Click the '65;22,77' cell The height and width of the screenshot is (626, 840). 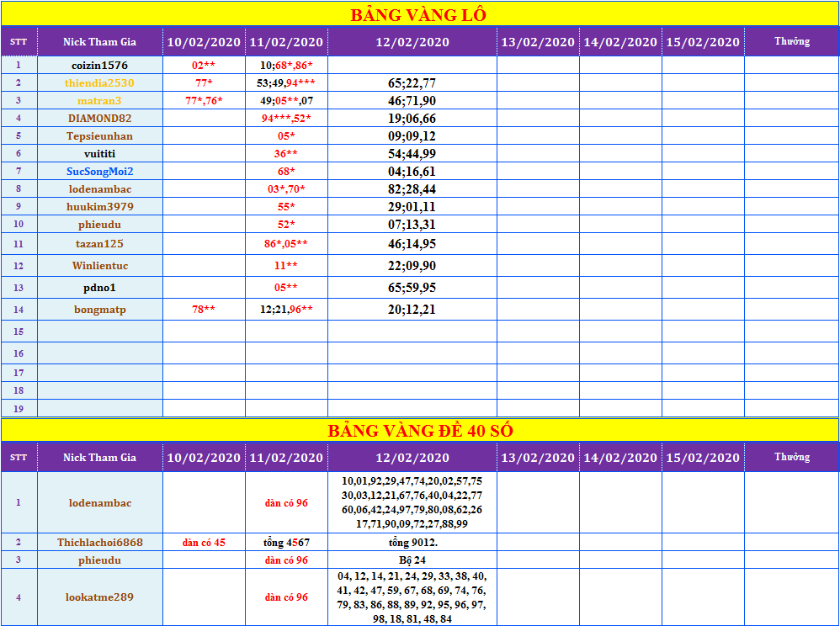click(x=412, y=82)
